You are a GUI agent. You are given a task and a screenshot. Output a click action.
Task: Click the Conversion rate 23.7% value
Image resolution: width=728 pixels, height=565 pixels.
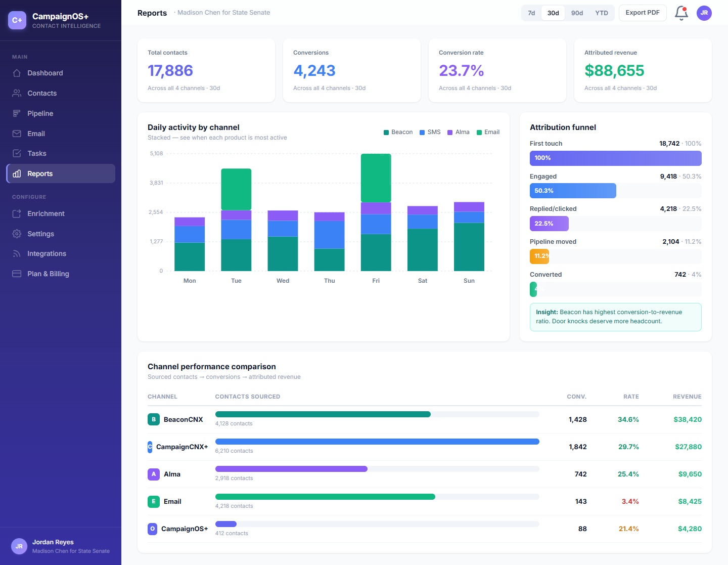pyautogui.click(x=462, y=70)
